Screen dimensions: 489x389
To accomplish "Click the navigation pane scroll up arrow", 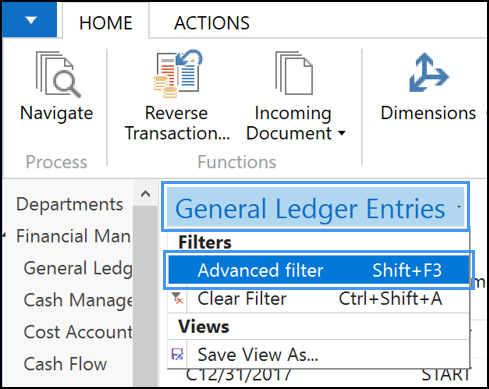I will click(x=145, y=194).
